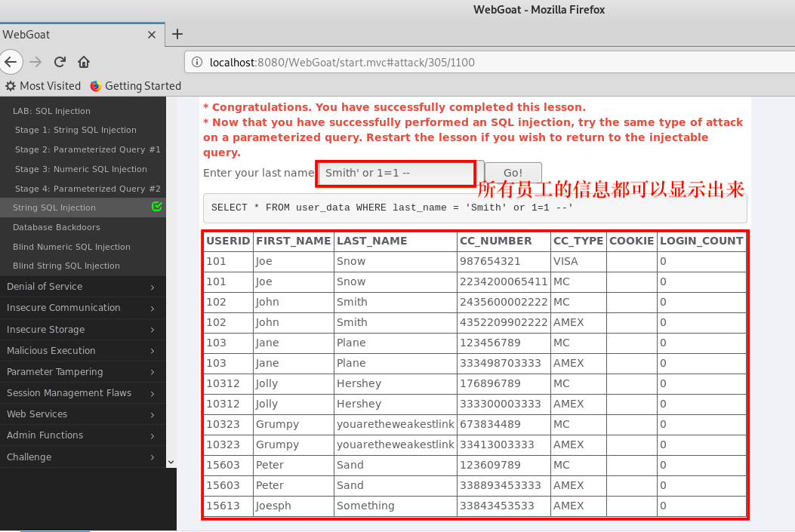The image size is (795, 532).
Task: Open LAB: SQL Injection lesson
Action: pos(51,111)
